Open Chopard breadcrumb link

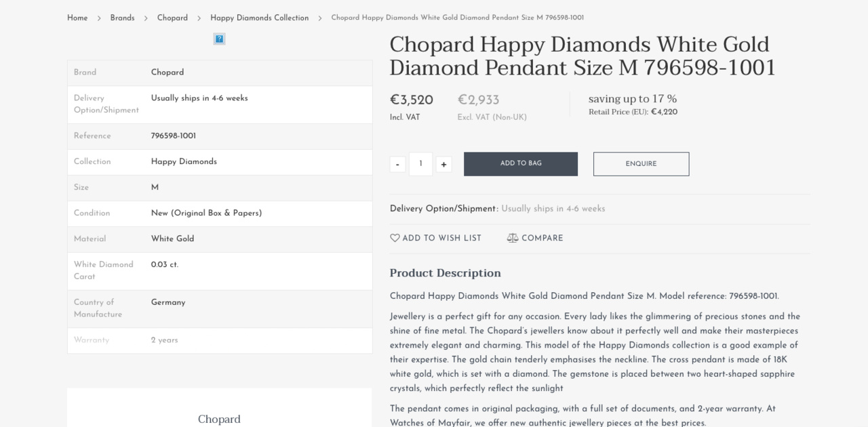coord(172,18)
